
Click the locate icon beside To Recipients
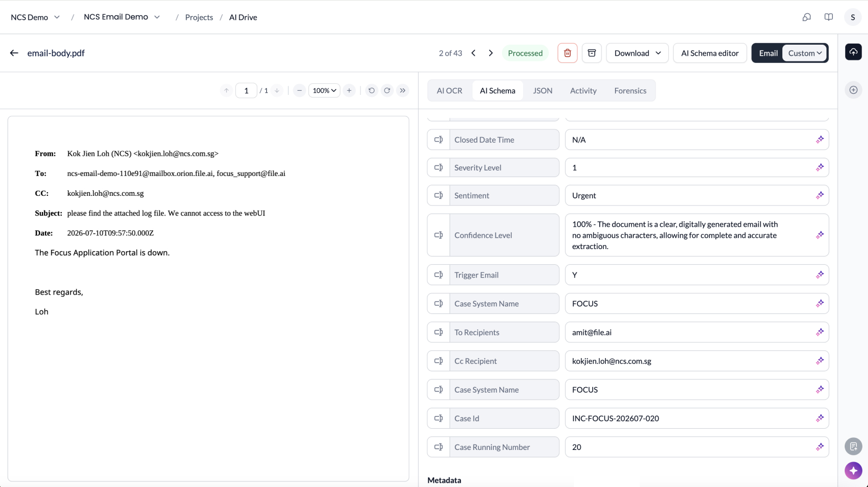(x=439, y=332)
